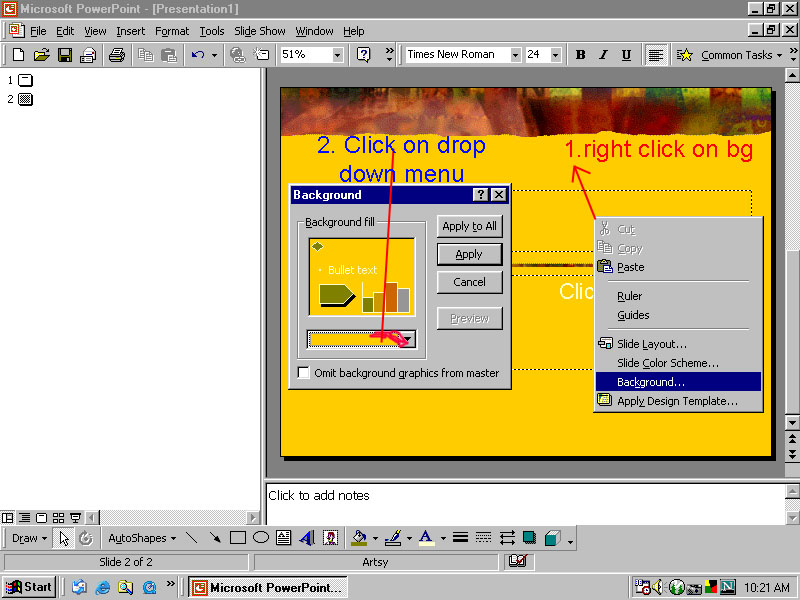Click the Print icon in toolbar
800x600 pixels.
117,55
